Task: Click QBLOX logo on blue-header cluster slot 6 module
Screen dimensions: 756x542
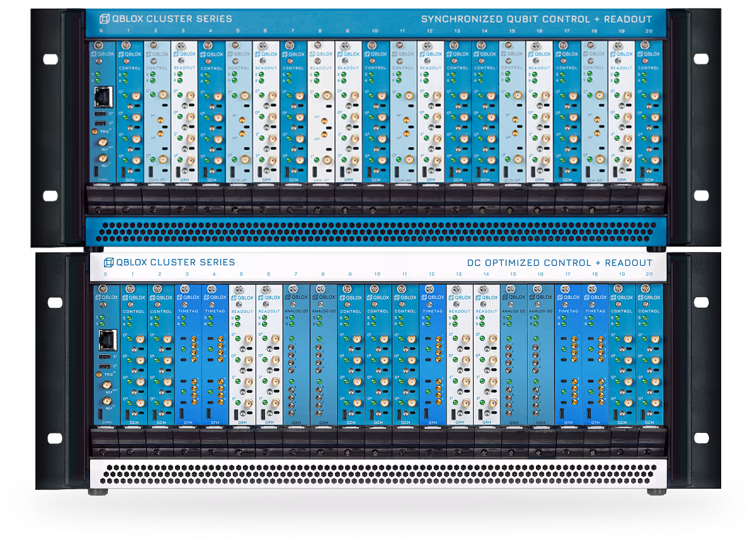Action: tap(266, 54)
